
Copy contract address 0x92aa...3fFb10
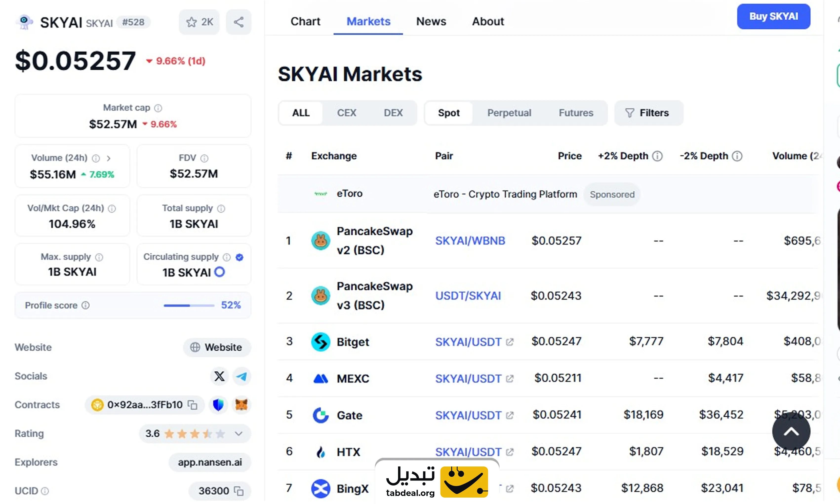[x=193, y=405]
